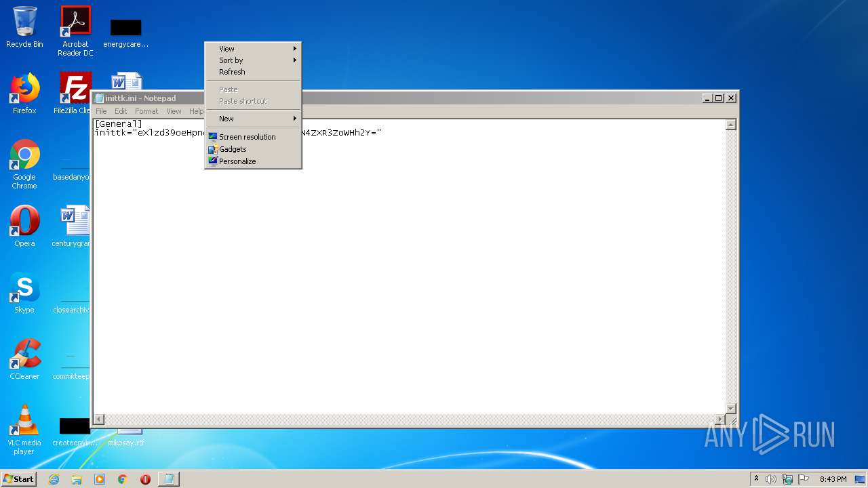Image resolution: width=868 pixels, height=488 pixels.
Task: Open the Recycle Bin desktop icon
Action: [24, 27]
